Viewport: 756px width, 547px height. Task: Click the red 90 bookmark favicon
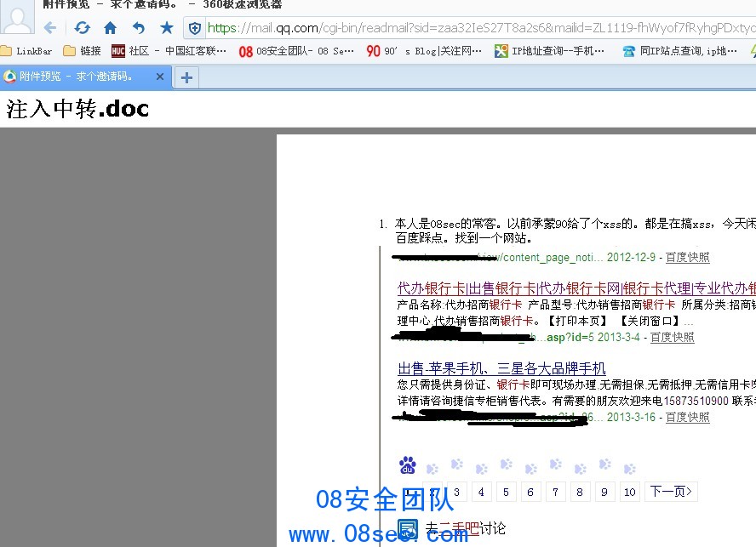373,51
